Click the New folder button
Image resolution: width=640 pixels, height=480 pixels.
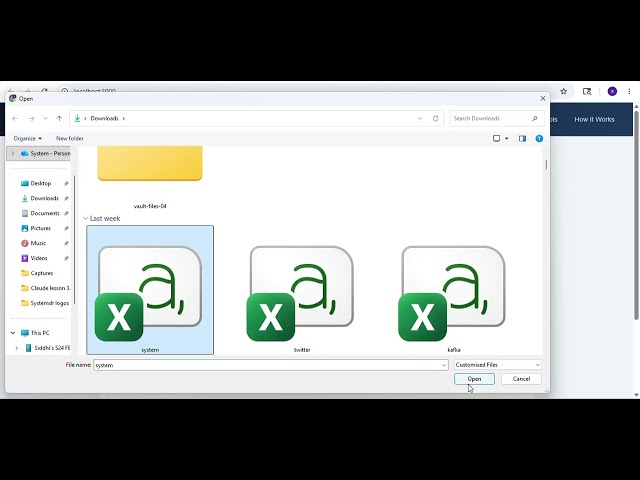tap(70, 138)
